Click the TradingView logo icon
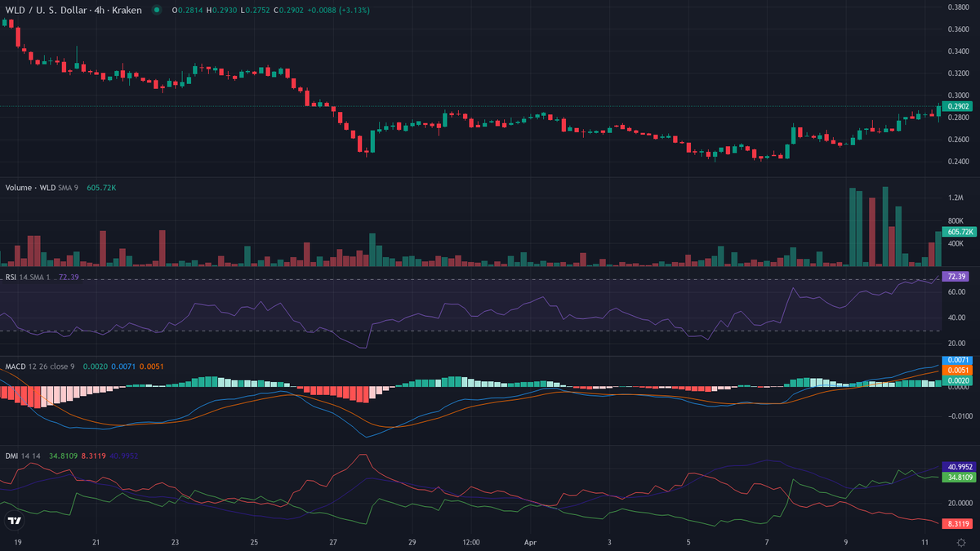This screenshot has width=980, height=551. [14, 520]
